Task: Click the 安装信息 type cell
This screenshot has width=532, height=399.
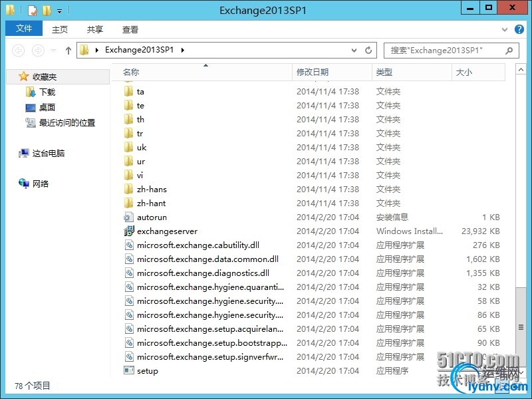Action: pyautogui.click(x=392, y=217)
